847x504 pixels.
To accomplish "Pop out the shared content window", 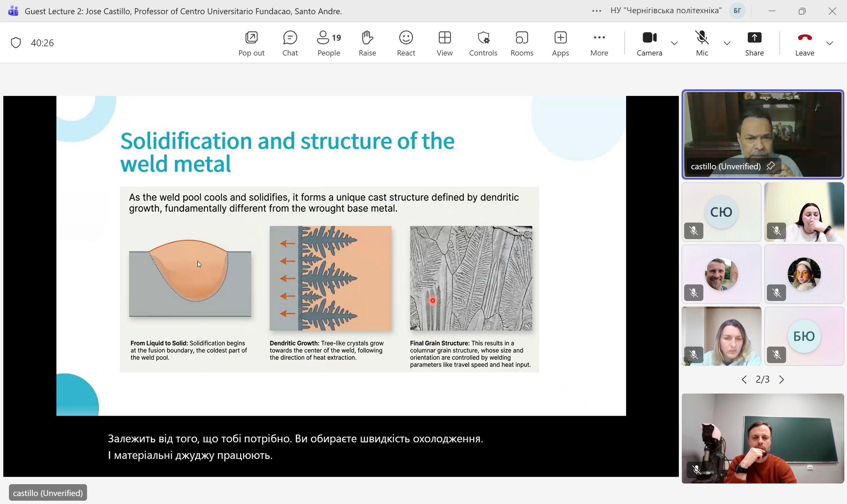I will point(251,43).
